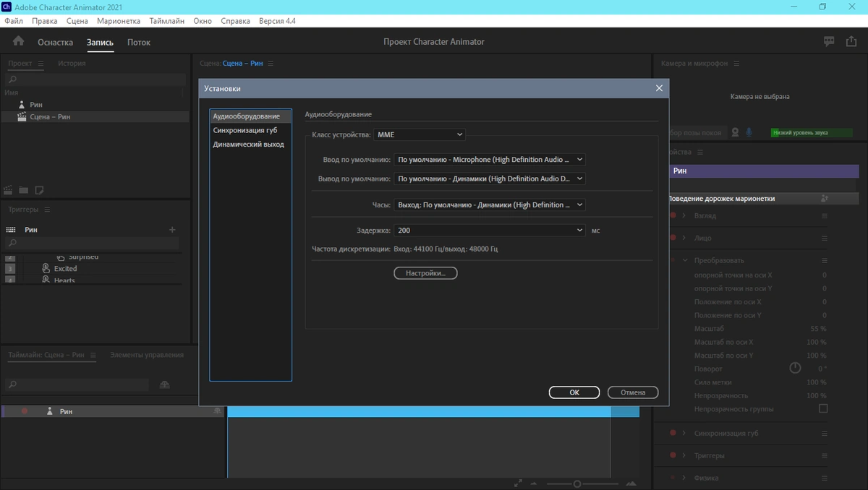This screenshot has height=490, width=868.
Task: Click the Поворот rotation dial
Action: click(x=795, y=368)
